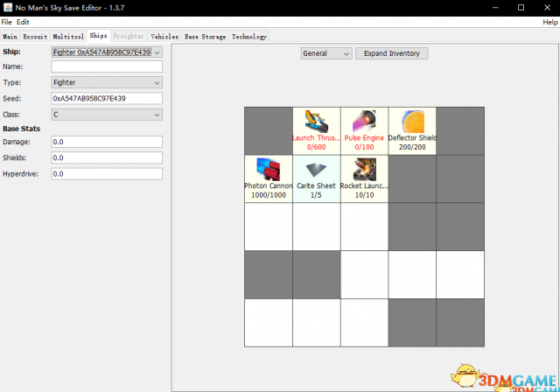Switch to the Multitool tab
This screenshot has width=560, height=392.
68,37
